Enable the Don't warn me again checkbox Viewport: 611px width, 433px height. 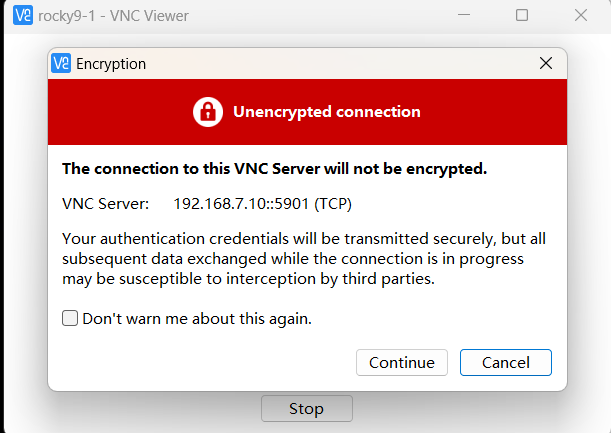click(x=70, y=319)
